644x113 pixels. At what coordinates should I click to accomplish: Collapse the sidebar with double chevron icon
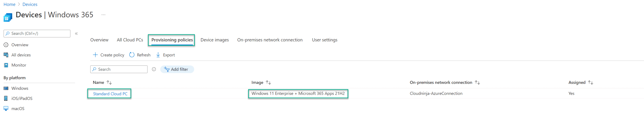point(76,34)
